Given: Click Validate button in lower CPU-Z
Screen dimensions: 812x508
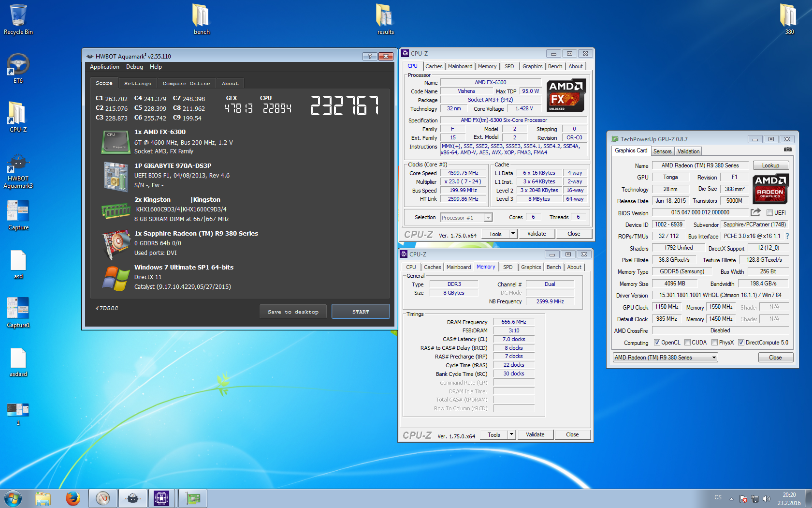Looking at the screenshot, I should point(535,434).
